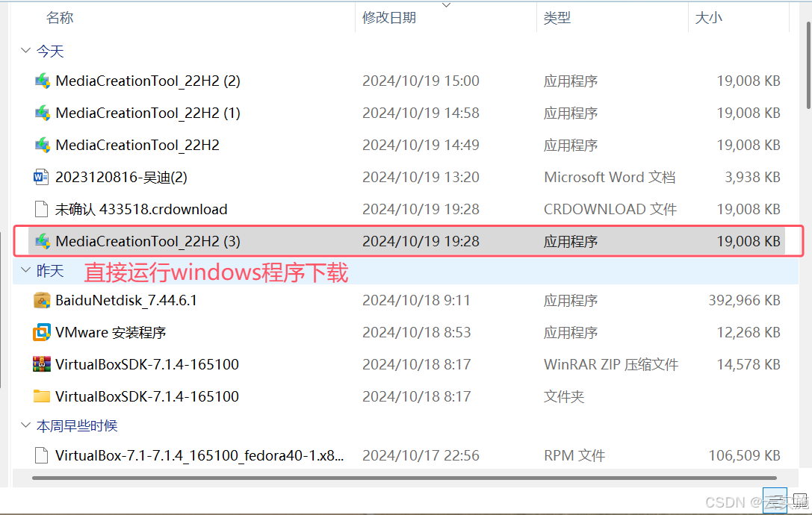Image resolution: width=812 pixels, height=515 pixels.
Task: Click icon of MediaCreationTool_22H2 from 14:49
Action: pyautogui.click(x=43, y=145)
